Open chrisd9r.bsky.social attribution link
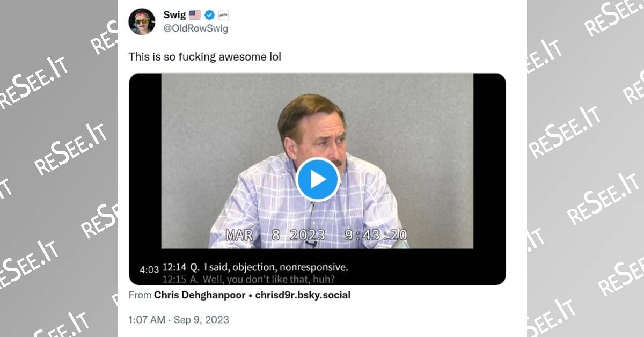 click(303, 295)
